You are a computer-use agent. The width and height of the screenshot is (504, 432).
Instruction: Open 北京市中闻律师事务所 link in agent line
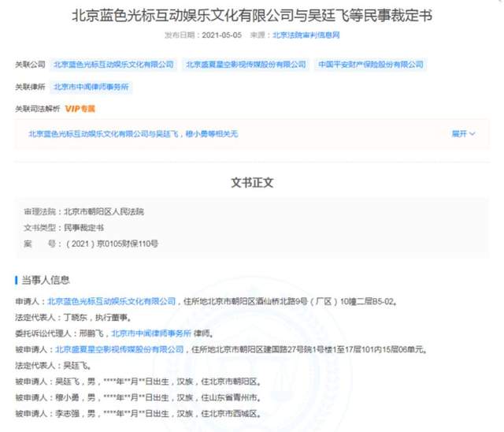[x=151, y=333]
